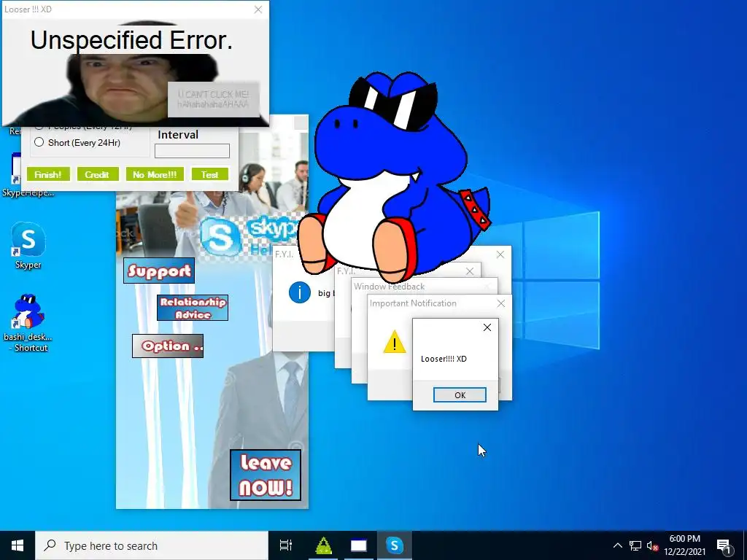This screenshot has height=560, width=747.
Task: Close the small Looser!!!! XD message box
Action: [487, 327]
